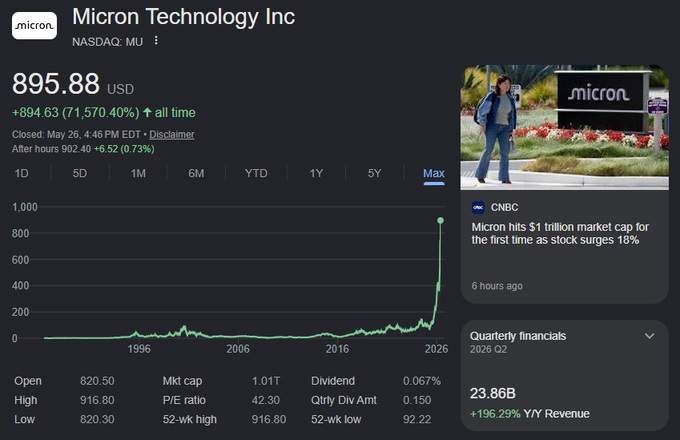The width and height of the screenshot is (680, 440).
Task: Click the CNBC source logo icon
Action: pyautogui.click(x=478, y=207)
